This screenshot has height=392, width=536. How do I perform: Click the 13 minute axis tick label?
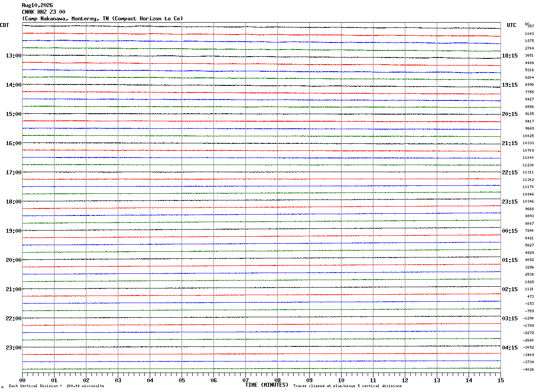(x=437, y=380)
